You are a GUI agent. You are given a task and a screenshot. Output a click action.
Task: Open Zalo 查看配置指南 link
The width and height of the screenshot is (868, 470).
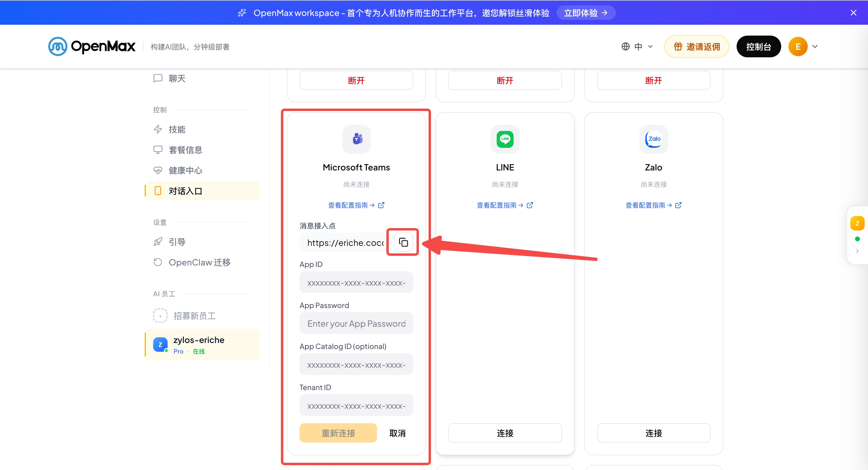653,205
